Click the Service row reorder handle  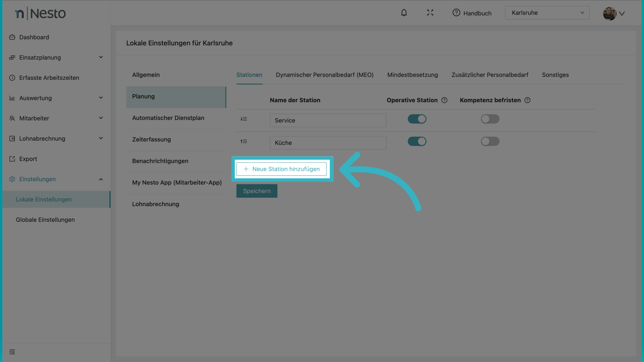click(x=244, y=119)
